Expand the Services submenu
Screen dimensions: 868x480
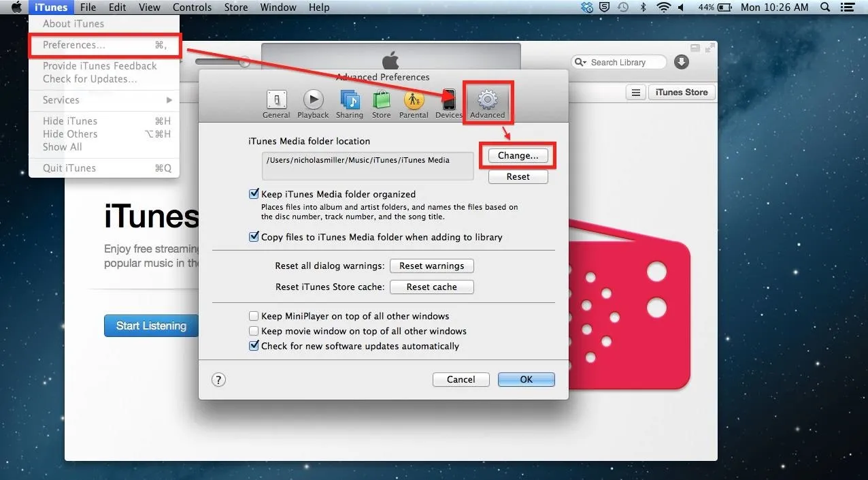click(x=104, y=100)
